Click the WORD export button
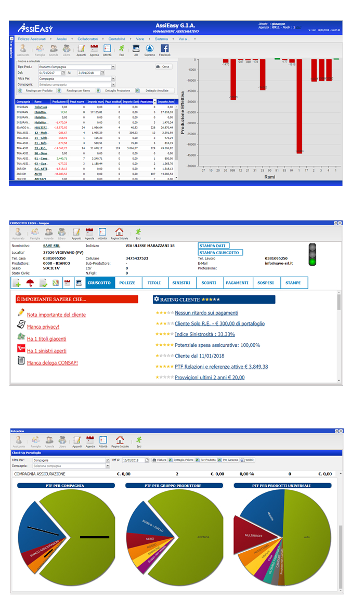 tap(247, 460)
